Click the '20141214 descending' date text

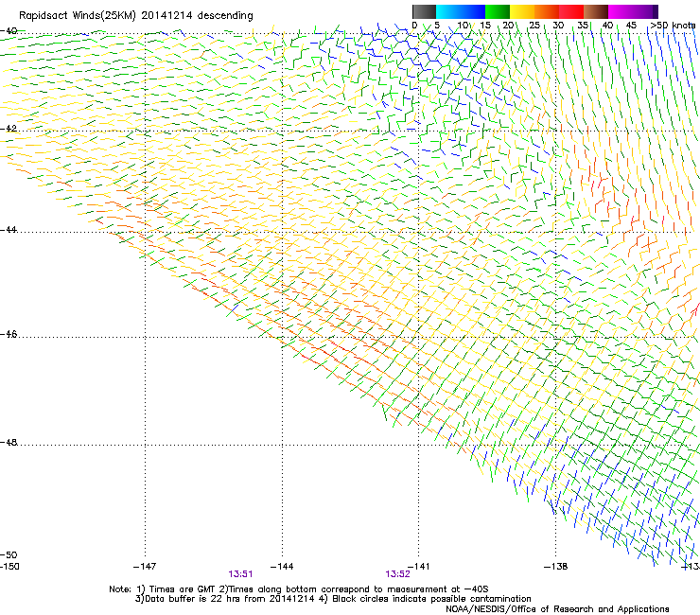(197, 16)
